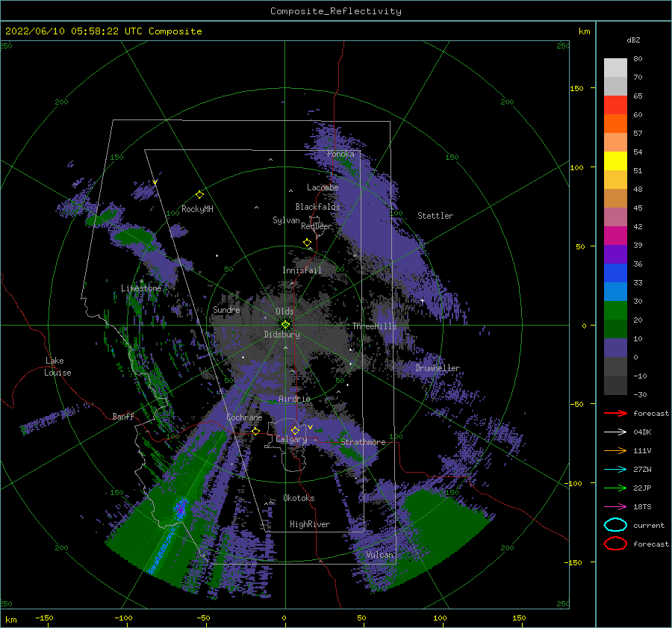Screen dimensions: 672x628
Task: Click the cyan current ellipse icon
Action: [615, 525]
